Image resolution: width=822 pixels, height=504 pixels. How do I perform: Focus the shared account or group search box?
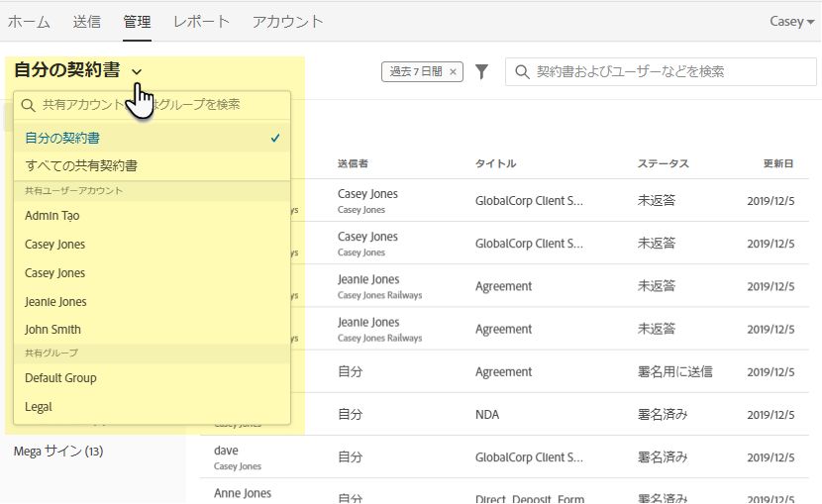click(x=153, y=105)
